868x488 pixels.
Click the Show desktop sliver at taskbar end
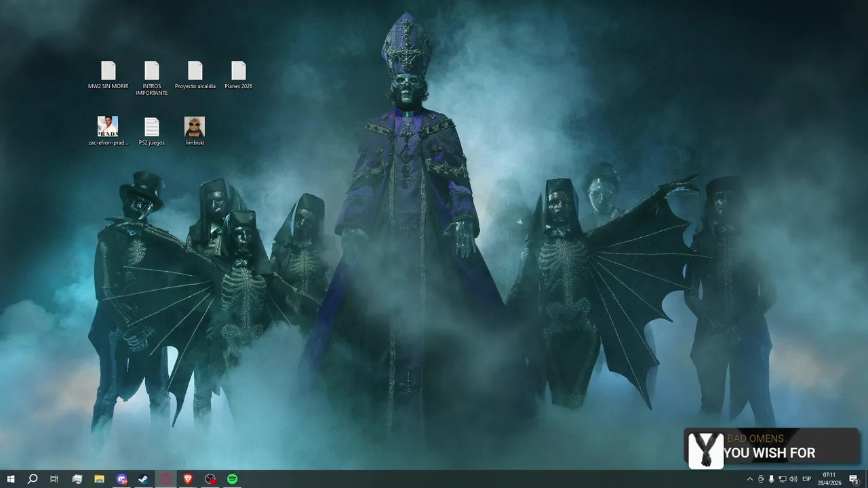[x=867, y=479]
